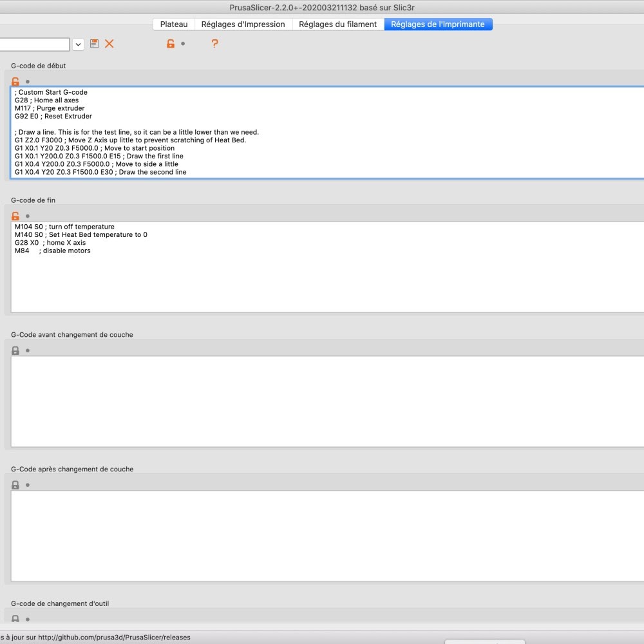This screenshot has height=644, width=644.
Task: Delete the preset with the orange X
Action: [x=109, y=44]
